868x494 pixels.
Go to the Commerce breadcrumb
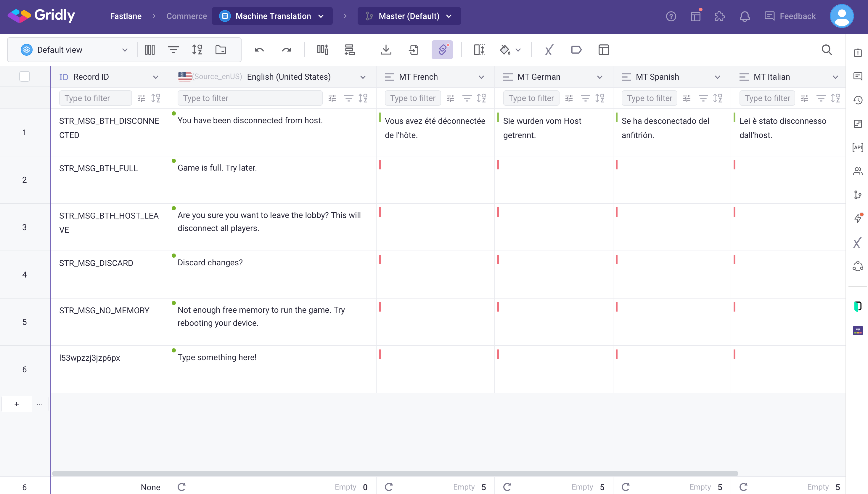click(x=187, y=16)
